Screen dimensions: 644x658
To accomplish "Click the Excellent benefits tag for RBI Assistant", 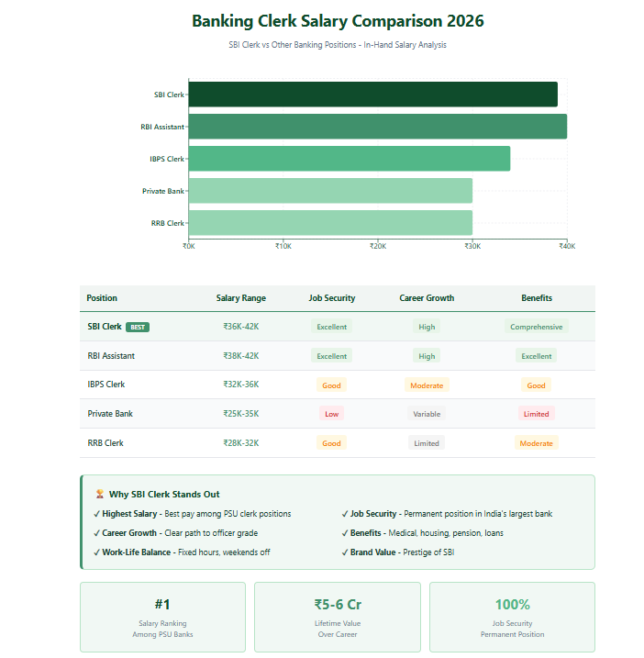I will [x=536, y=356].
